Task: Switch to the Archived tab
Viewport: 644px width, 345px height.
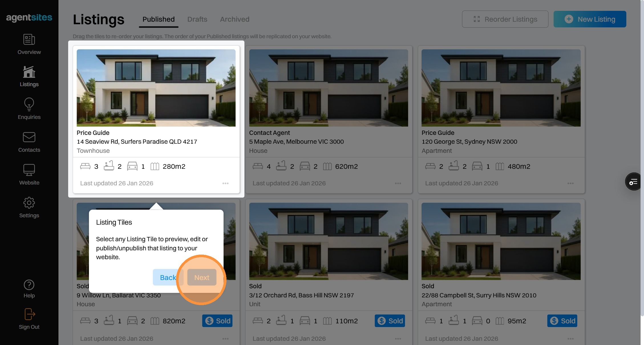Action: tap(234, 19)
